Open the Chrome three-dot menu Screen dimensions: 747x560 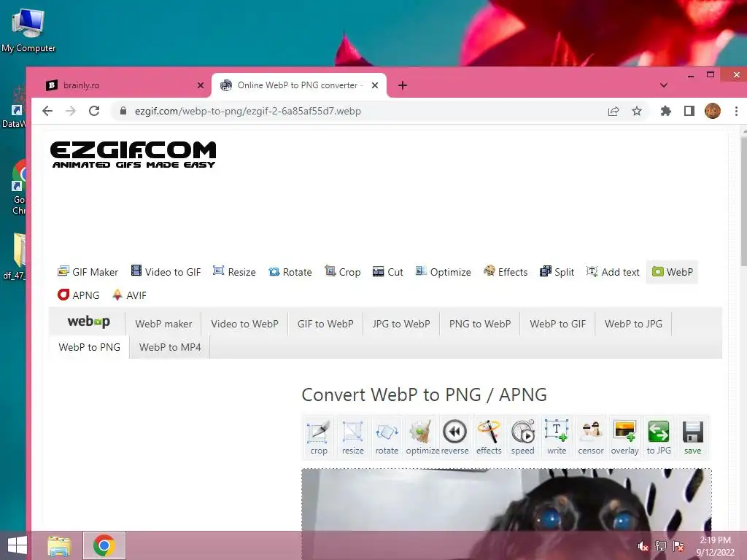coord(736,111)
